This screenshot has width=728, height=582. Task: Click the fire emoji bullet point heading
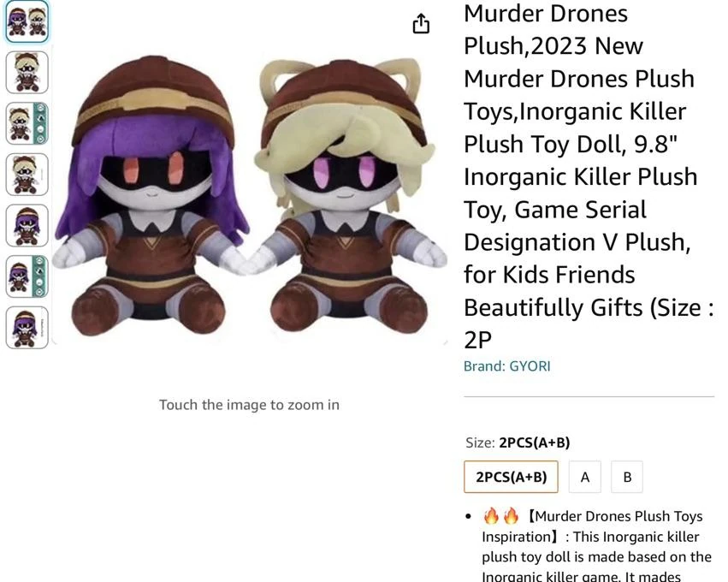500,515
